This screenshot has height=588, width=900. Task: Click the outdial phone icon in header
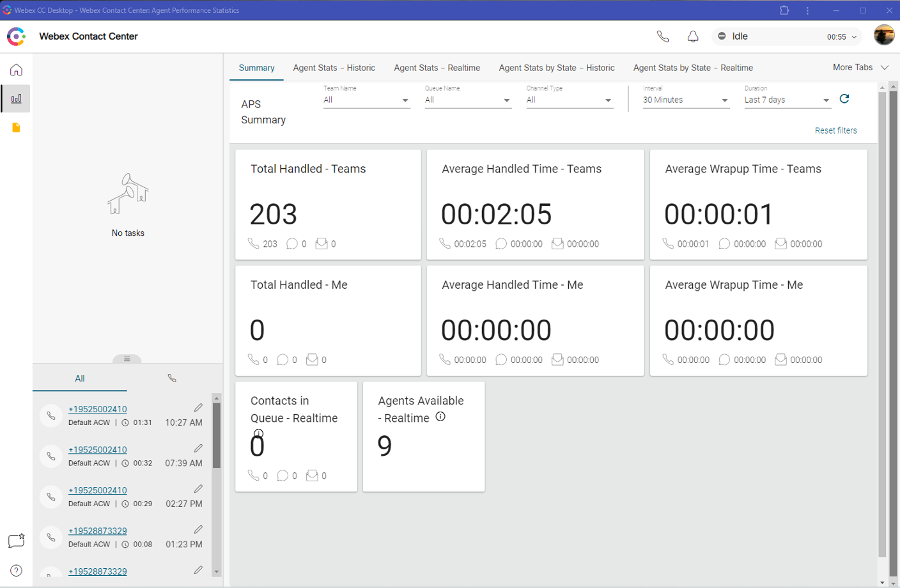click(x=663, y=36)
